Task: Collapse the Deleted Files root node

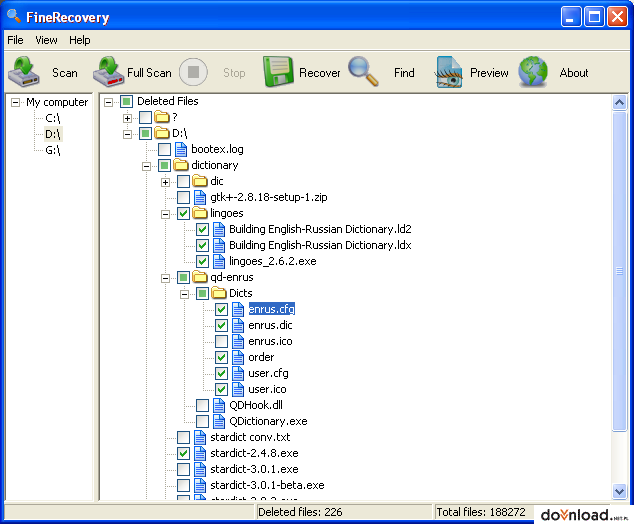Action: coord(108,102)
